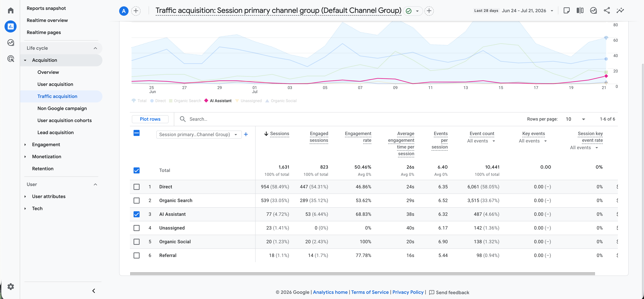
Task: Open the Admin settings gear
Action: (11, 286)
